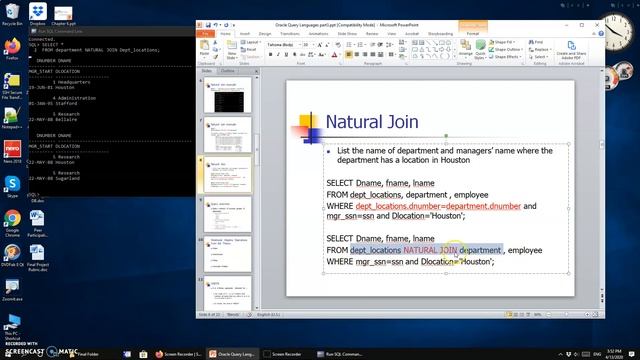
Task: Open Dropbox desktop icon
Action: (38, 14)
